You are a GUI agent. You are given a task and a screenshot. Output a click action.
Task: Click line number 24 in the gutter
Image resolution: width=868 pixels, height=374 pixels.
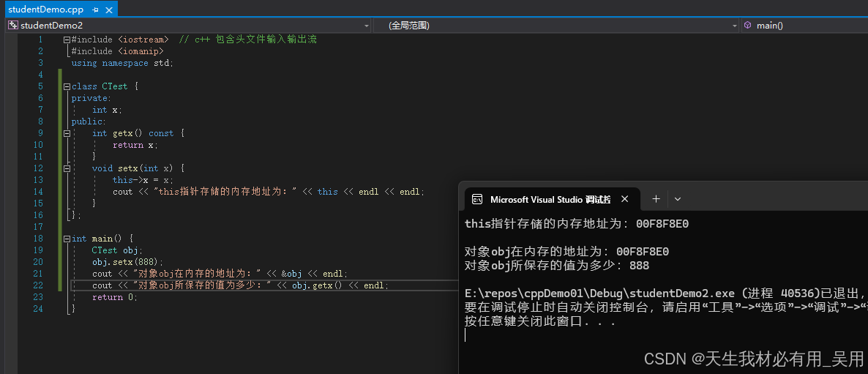pyautogui.click(x=37, y=309)
